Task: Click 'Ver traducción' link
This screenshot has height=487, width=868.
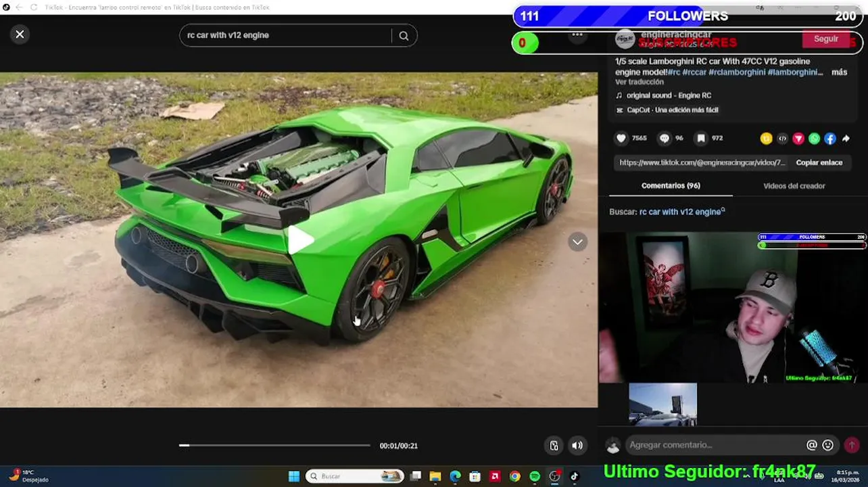Action: click(640, 82)
